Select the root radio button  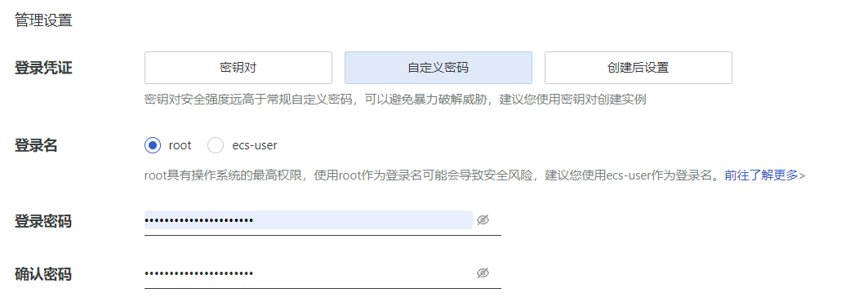pos(152,145)
